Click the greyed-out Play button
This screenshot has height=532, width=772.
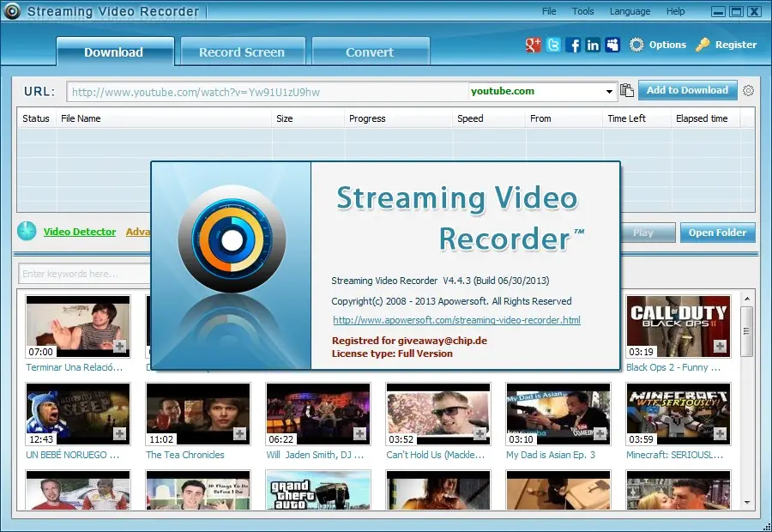(x=648, y=233)
